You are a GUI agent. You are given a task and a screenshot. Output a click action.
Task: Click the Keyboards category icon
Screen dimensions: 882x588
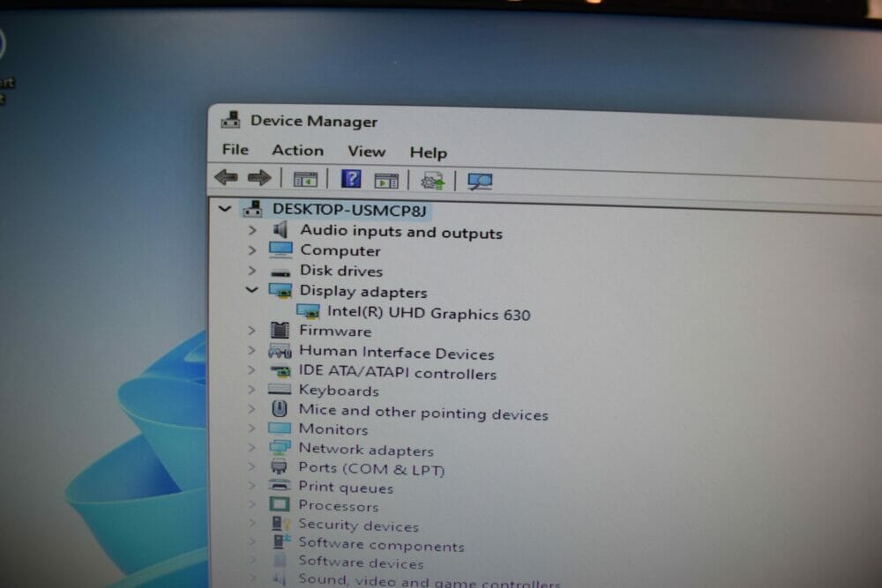(x=280, y=389)
